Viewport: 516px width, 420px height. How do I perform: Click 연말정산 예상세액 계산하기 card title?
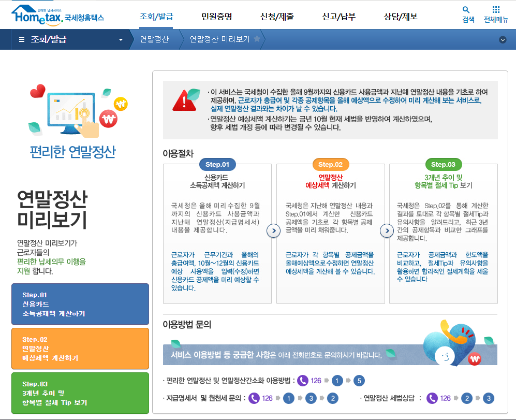[x=330, y=181]
